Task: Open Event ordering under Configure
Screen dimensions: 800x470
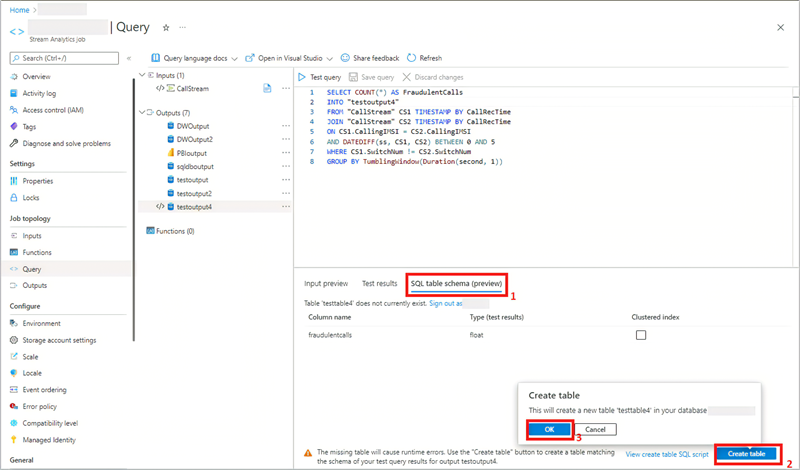Action: coord(44,390)
